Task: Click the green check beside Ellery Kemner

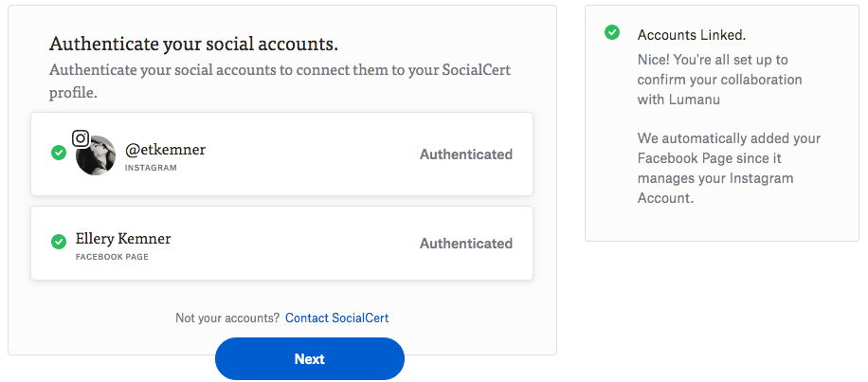Action: click(59, 242)
